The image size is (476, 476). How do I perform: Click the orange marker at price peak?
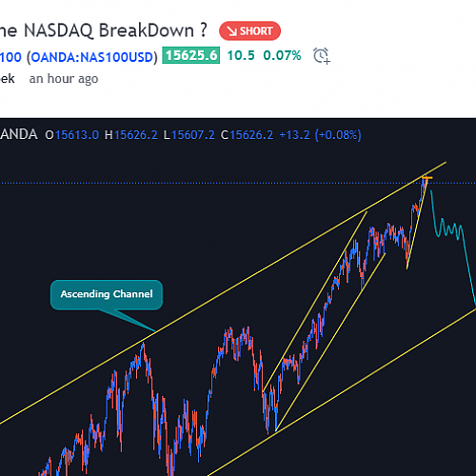pyautogui.click(x=426, y=178)
